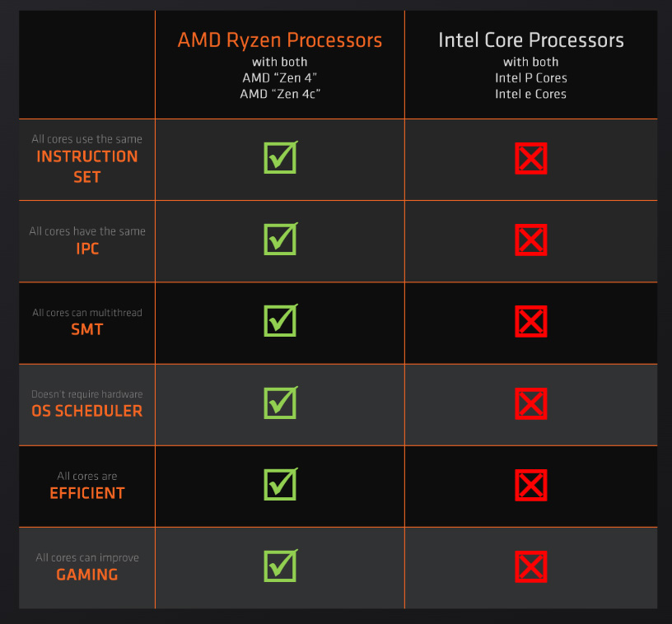672x624 pixels.
Task: Click the red X in Gaming row
Action: (530, 567)
